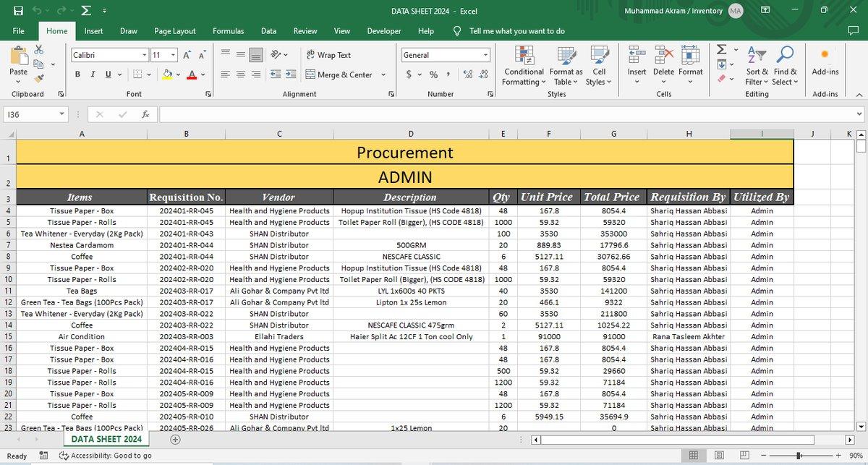Apply Middle Align to cells
The height and width of the screenshot is (465, 868).
[x=240, y=55]
